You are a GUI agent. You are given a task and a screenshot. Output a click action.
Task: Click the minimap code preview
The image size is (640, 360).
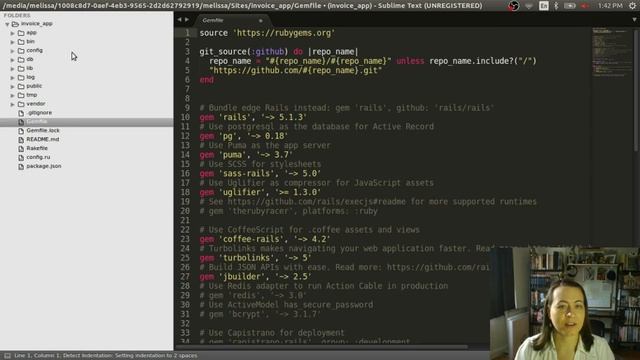611,52
